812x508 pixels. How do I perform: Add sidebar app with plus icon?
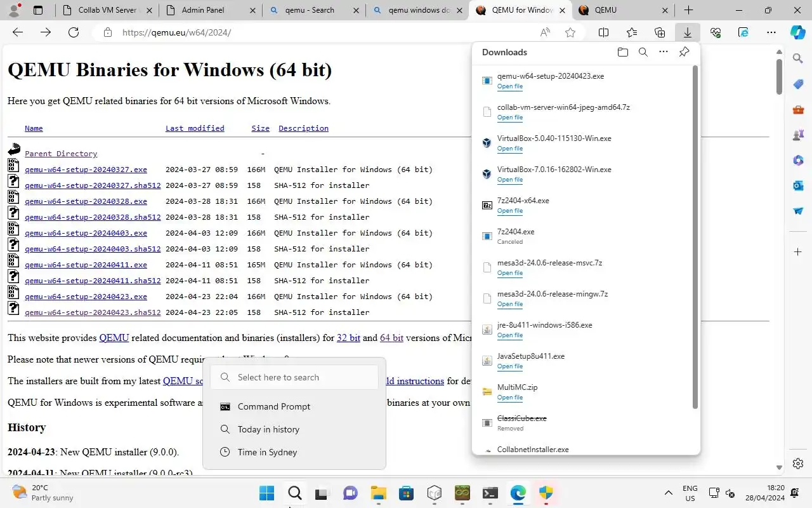pos(798,252)
